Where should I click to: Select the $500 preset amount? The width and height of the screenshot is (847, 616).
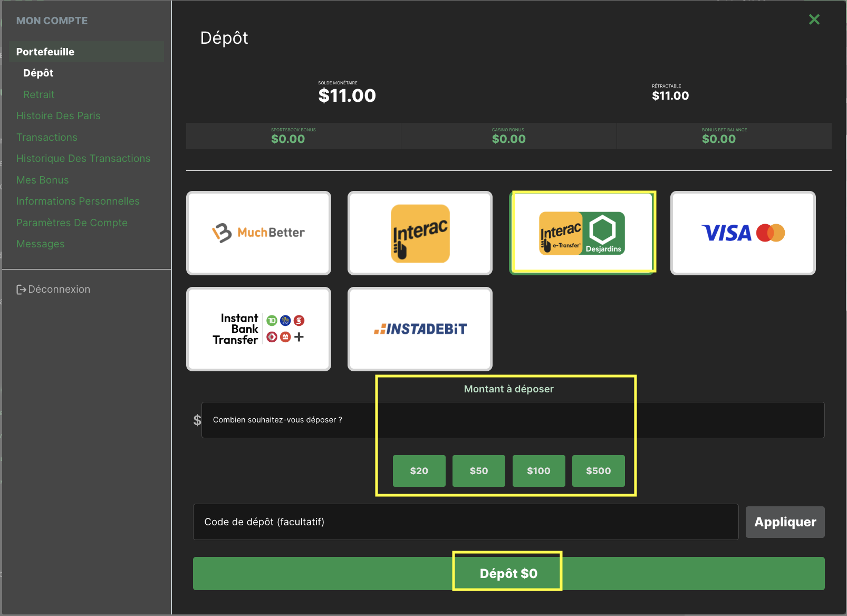[x=598, y=471]
